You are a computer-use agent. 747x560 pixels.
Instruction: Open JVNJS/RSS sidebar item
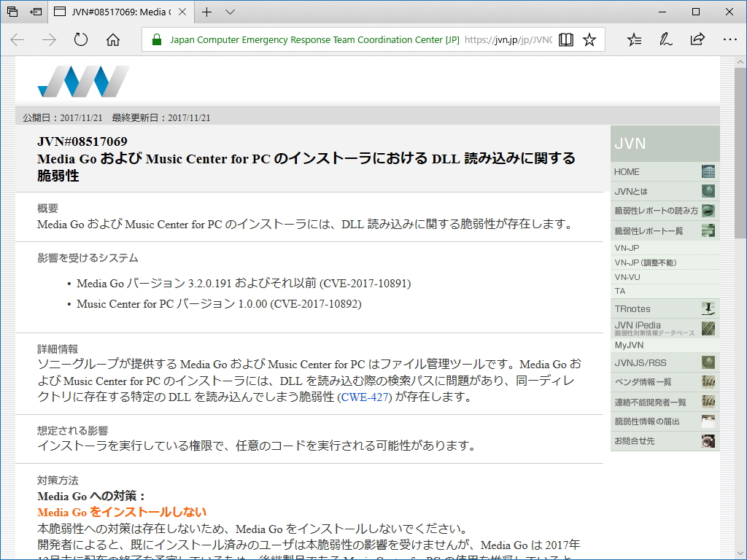tap(665, 363)
